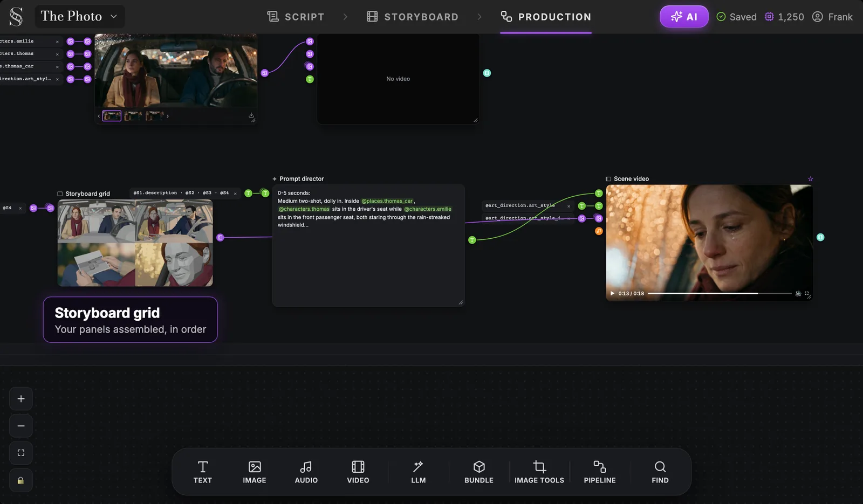Screen dimensions: 863x504
Task: Click into the Prompt director text box
Action: coord(368,245)
